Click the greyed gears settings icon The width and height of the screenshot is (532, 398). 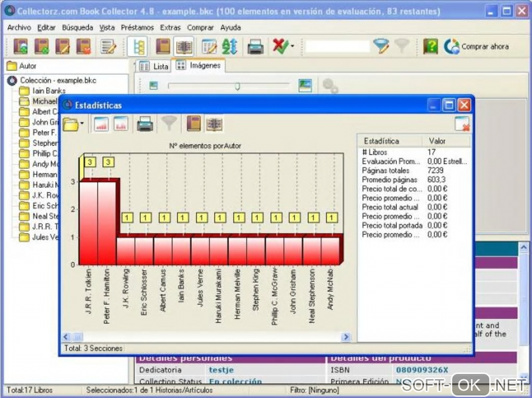coord(330,85)
